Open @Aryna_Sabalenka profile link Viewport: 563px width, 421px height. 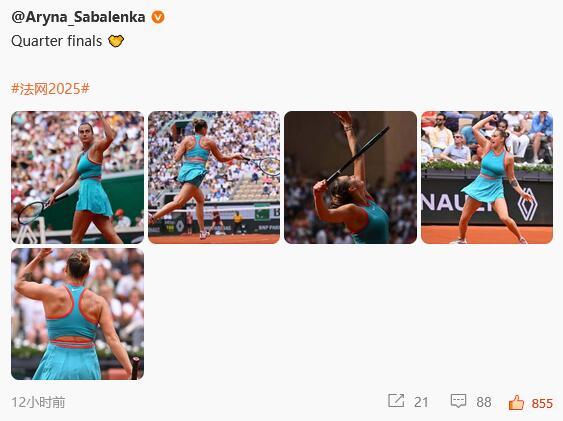[x=78, y=17]
